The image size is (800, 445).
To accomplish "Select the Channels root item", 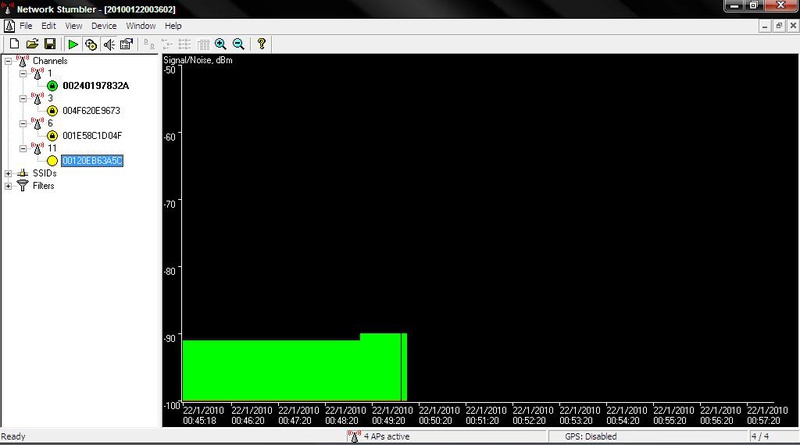I will (x=49, y=61).
